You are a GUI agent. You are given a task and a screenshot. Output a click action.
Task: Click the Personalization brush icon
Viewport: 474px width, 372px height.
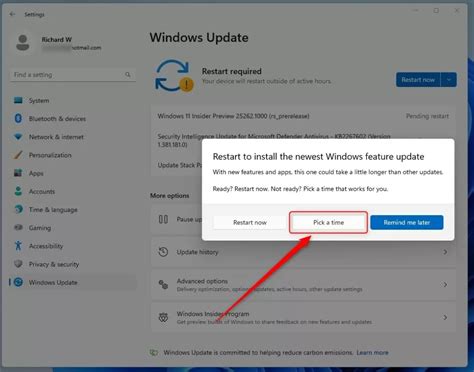tap(18, 155)
